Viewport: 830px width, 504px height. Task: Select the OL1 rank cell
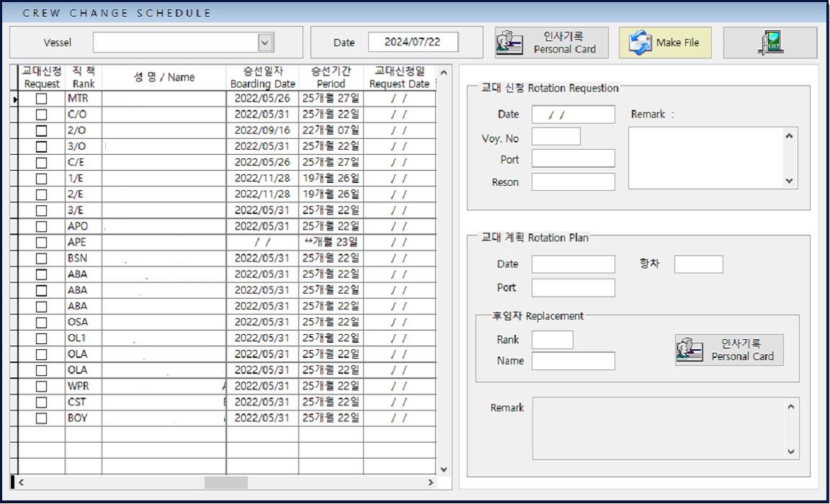(x=84, y=338)
